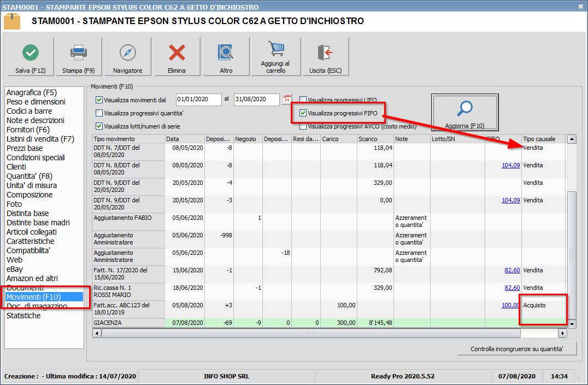588x385 pixels.
Task: Select the Aggiustamento FABIO movement row
Action: pyautogui.click(x=128, y=222)
